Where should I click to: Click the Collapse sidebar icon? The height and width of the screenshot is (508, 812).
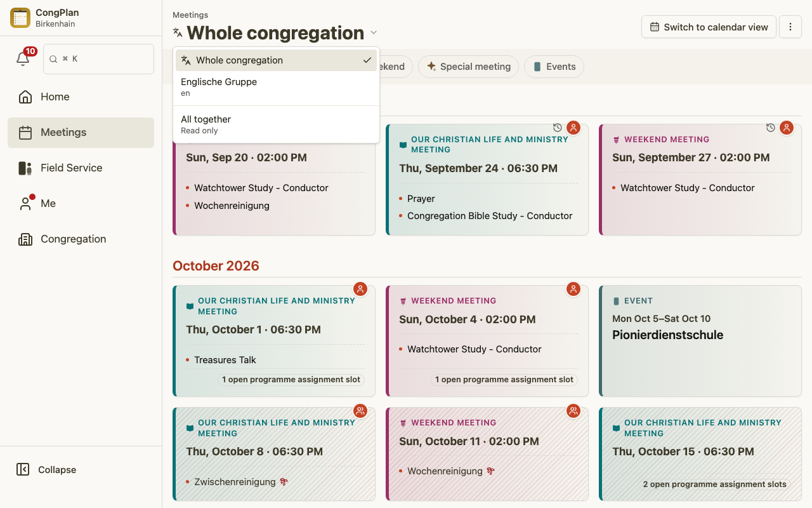pos(23,469)
